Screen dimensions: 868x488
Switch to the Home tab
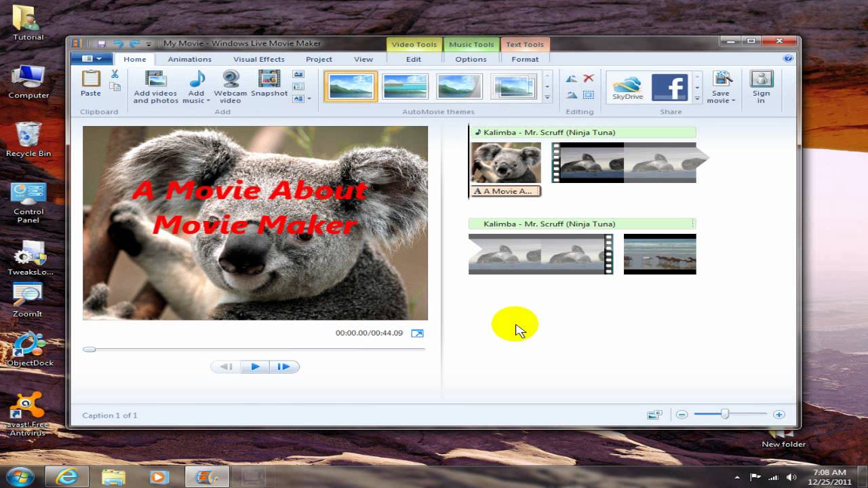[134, 59]
